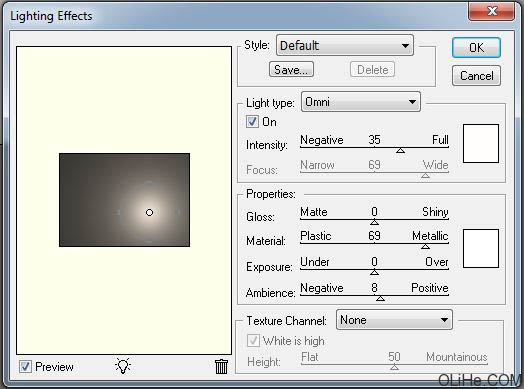Toggle the White is high checkbox

253,341
